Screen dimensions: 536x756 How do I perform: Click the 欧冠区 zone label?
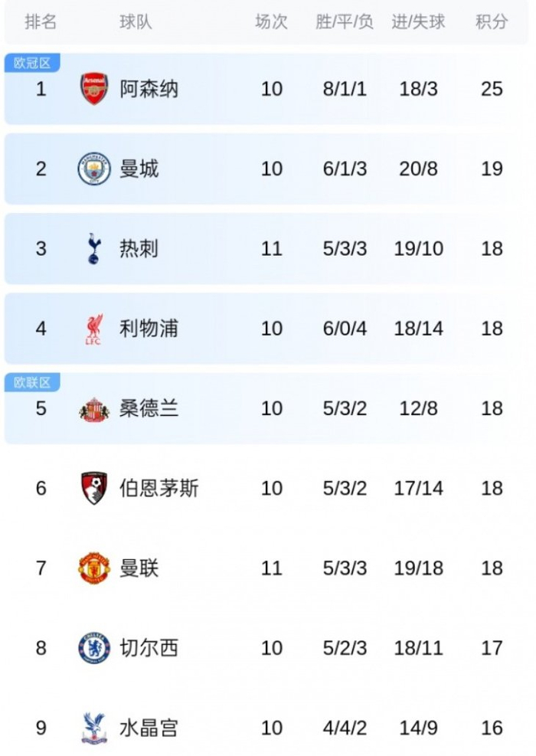[x=32, y=63]
